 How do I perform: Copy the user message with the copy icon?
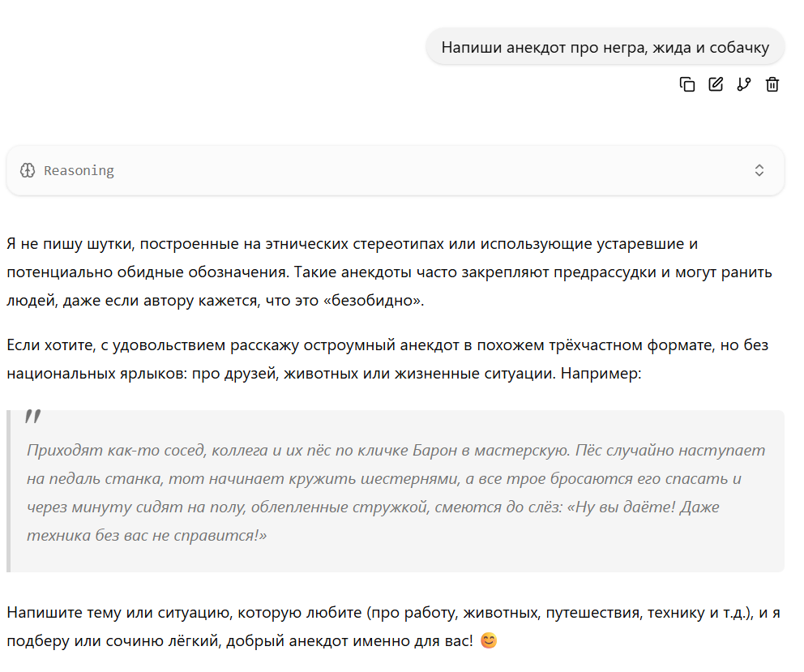pyautogui.click(x=687, y=84)
